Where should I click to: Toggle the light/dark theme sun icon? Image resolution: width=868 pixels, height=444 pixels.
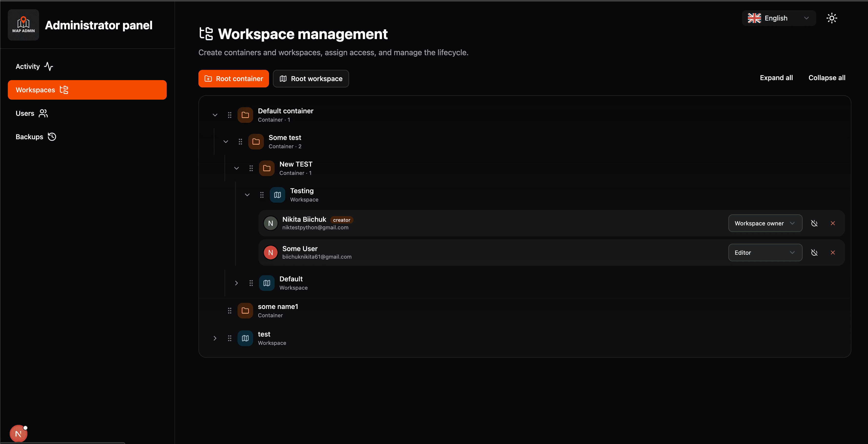832,18
